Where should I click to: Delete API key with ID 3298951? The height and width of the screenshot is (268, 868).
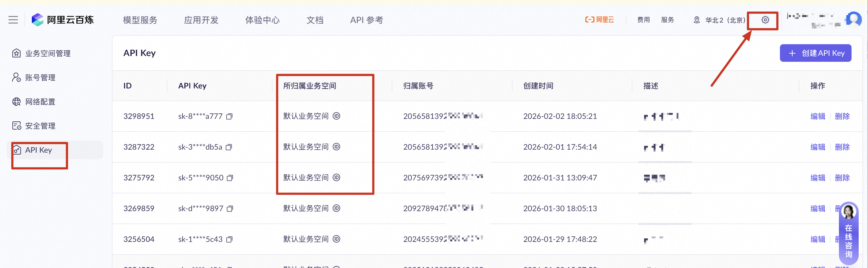click(842, 116)
